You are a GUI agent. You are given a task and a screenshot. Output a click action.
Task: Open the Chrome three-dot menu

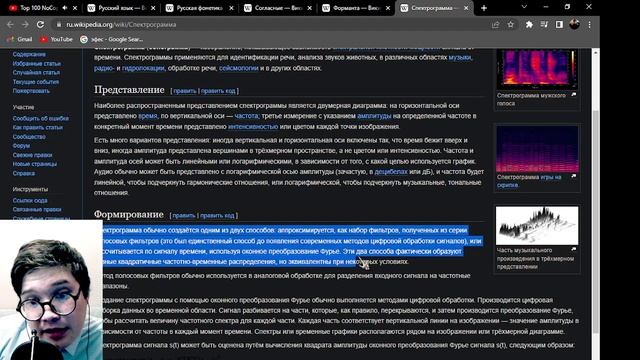[589, 24]
